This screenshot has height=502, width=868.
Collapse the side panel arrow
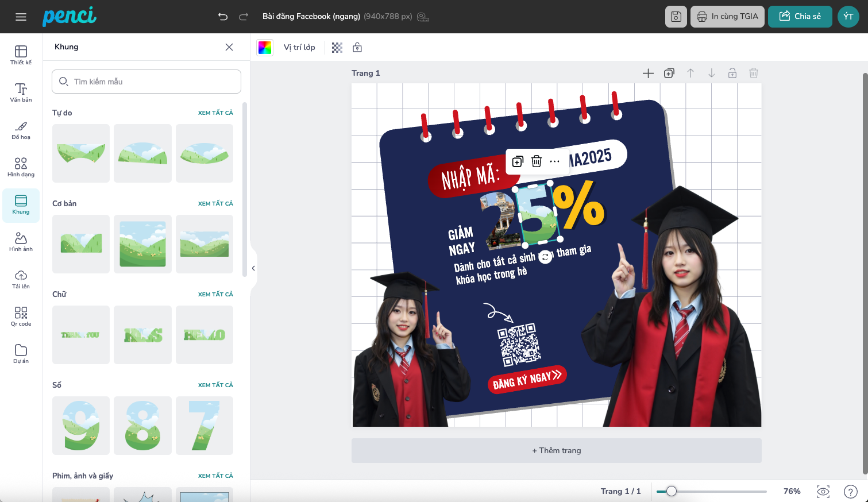click(x=253, y=268)
